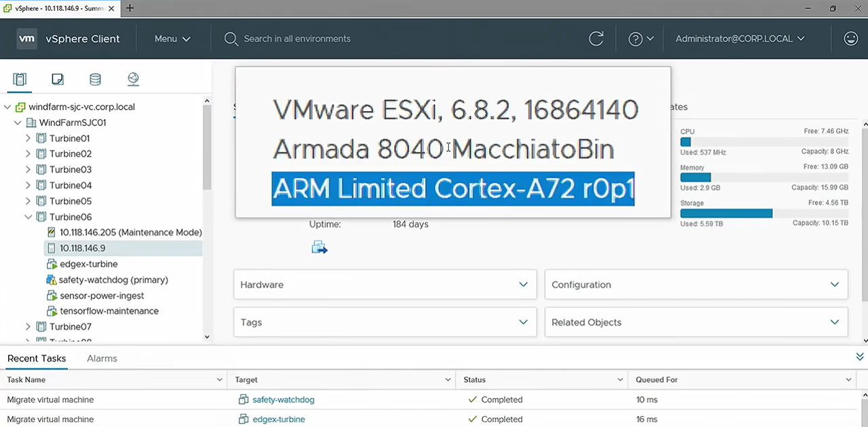Expand the Turbine02 cluster
This screenshot has height=427, width=868.
(x=28, y=154)
